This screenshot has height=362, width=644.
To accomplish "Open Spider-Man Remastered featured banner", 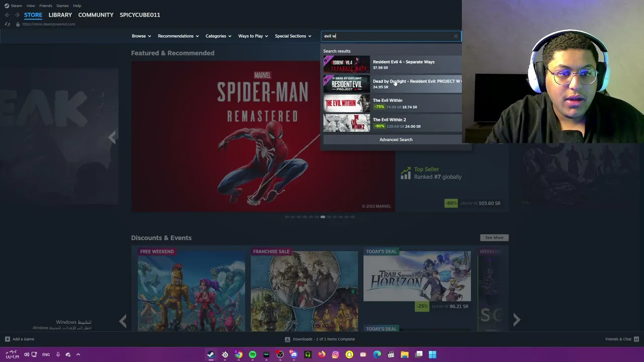I will point(263,136).
